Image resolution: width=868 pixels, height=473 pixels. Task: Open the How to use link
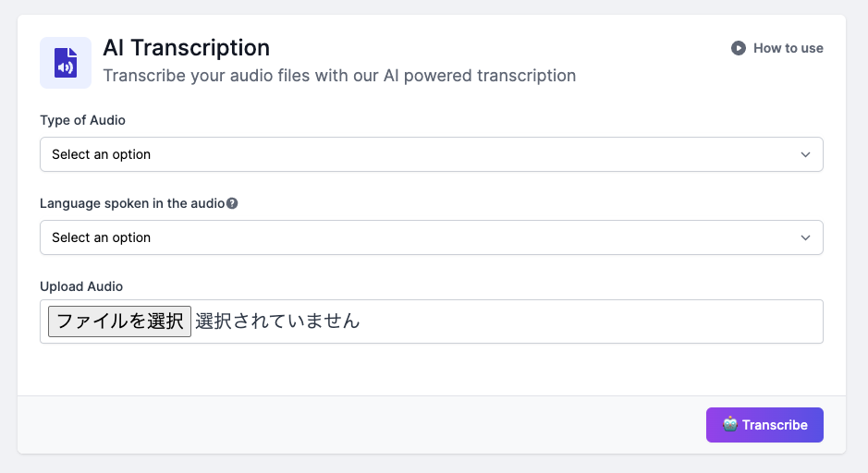[x=788, y=48]
